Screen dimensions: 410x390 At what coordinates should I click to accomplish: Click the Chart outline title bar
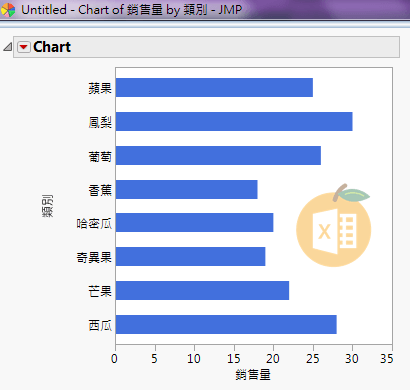[x=206, y=47]
